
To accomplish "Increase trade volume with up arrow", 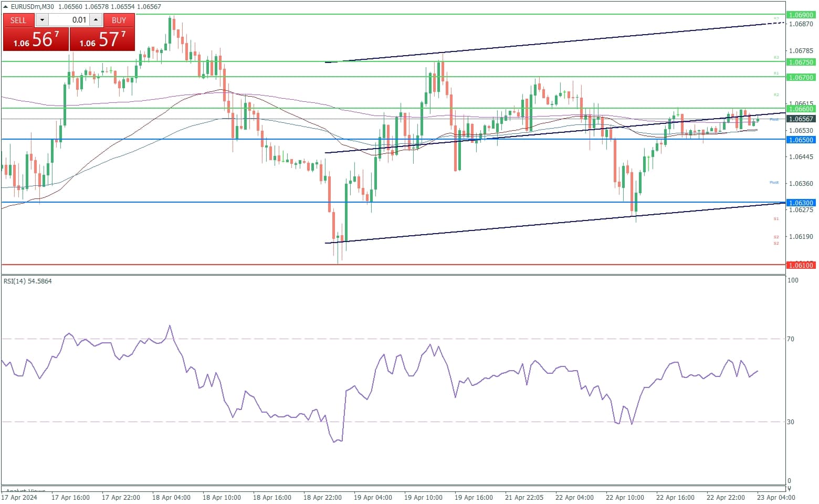I will (x=96, y=20).
